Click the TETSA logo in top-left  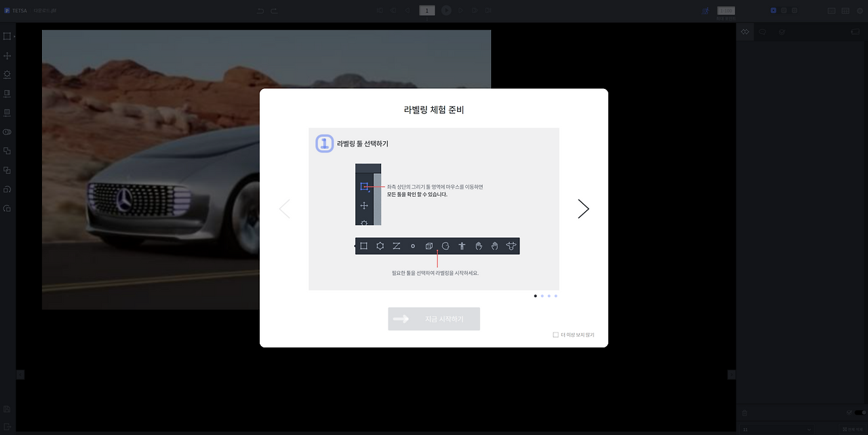pos(15,11)
